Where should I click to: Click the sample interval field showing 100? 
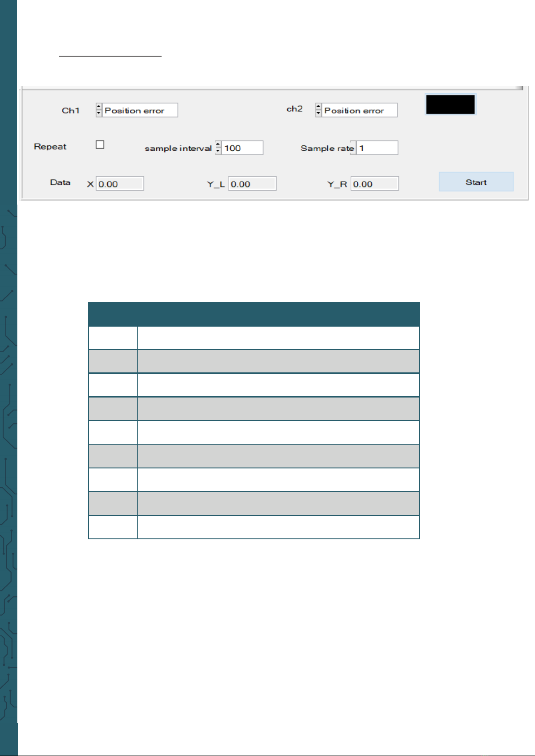click(242, 148)
